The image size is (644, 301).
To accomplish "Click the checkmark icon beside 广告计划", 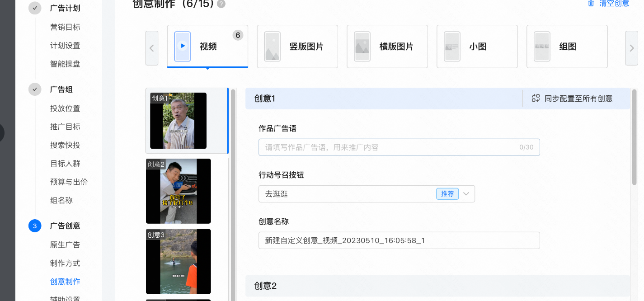I will (35, 8).
